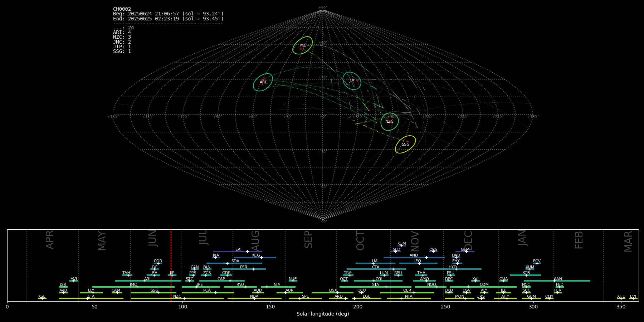Click the red dashed current solar longitude line
644x322 pixels.
tap(171, 265)
